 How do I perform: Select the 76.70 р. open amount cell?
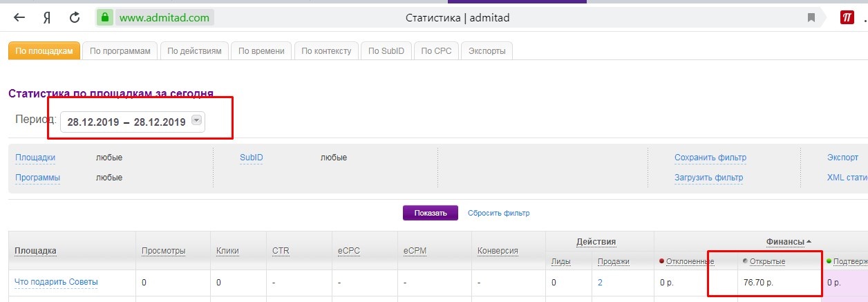click(x=758, y=282)
